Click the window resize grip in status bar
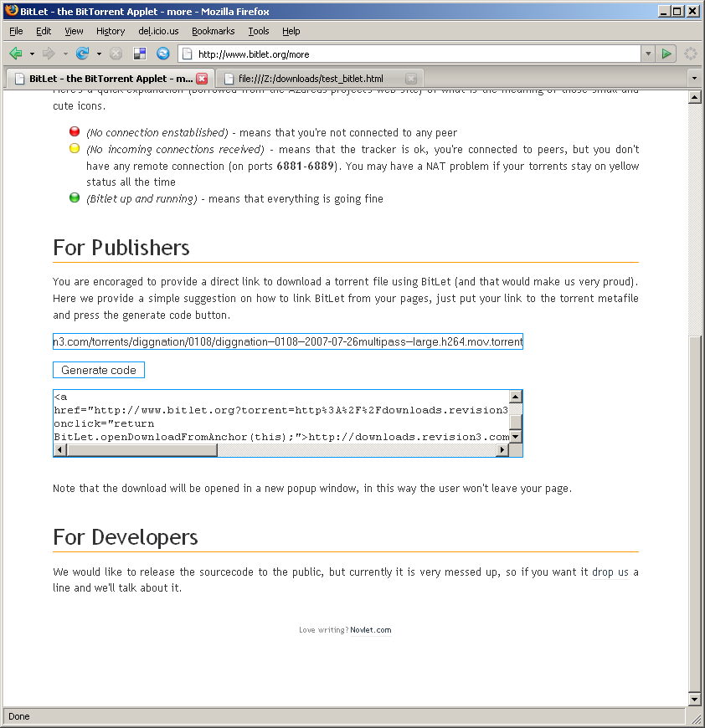Screen dimensions: 705x728 click(695, 718)
